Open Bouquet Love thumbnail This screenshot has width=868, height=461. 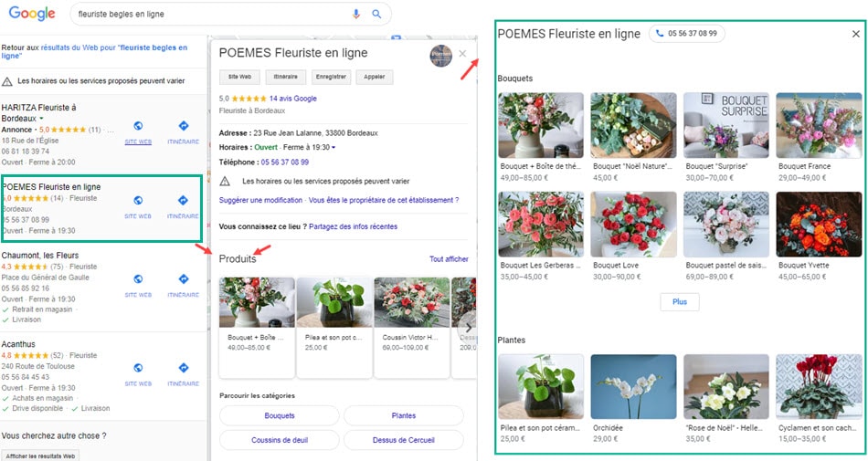pyautogui.click(x=634, y=225)
